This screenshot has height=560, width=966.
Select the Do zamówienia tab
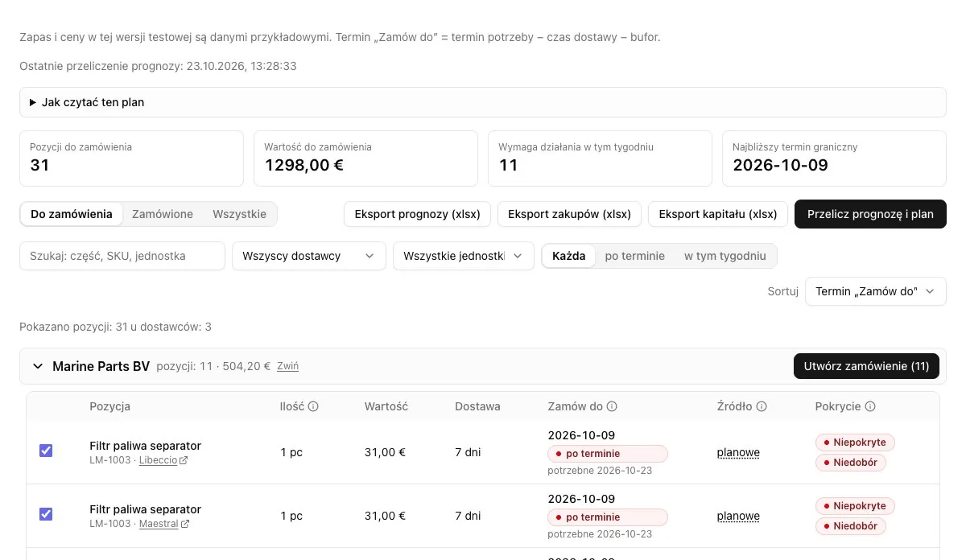[72, 214]
